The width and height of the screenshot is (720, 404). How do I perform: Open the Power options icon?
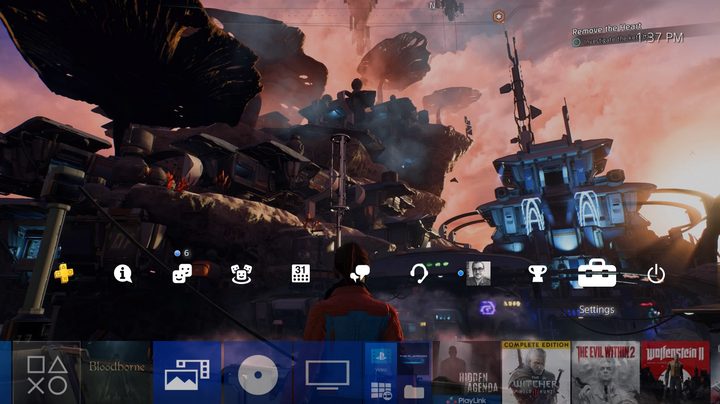point(656,275)
